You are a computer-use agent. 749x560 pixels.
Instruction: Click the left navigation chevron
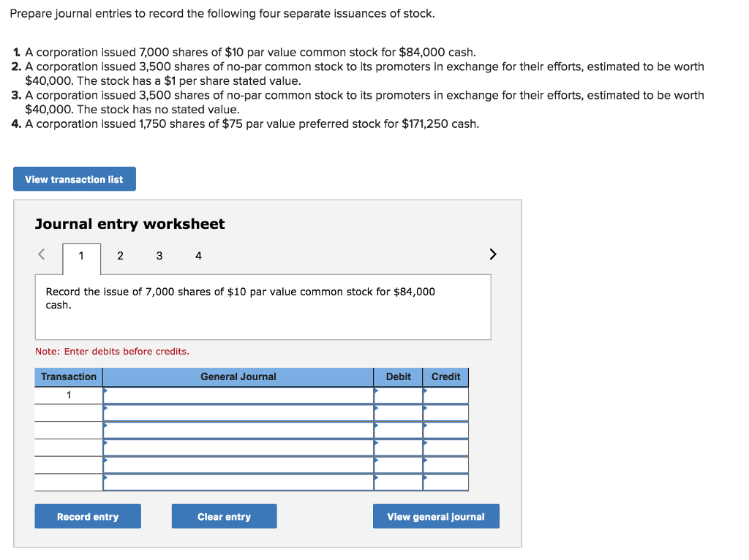(41, 254)
